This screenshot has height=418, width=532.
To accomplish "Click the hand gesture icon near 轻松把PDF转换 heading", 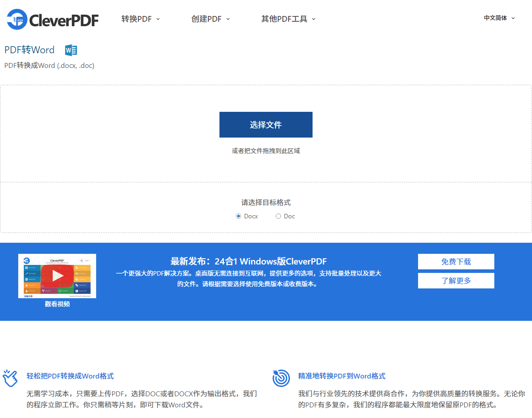I will (x=10, y=378).
